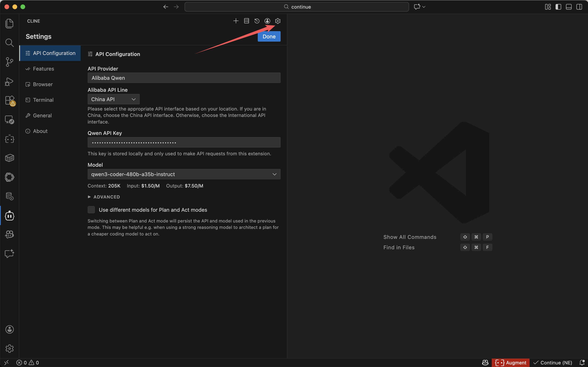Click the blue Done button
Image resolution: width=588 pixels, height=367 pixels.
269,37
